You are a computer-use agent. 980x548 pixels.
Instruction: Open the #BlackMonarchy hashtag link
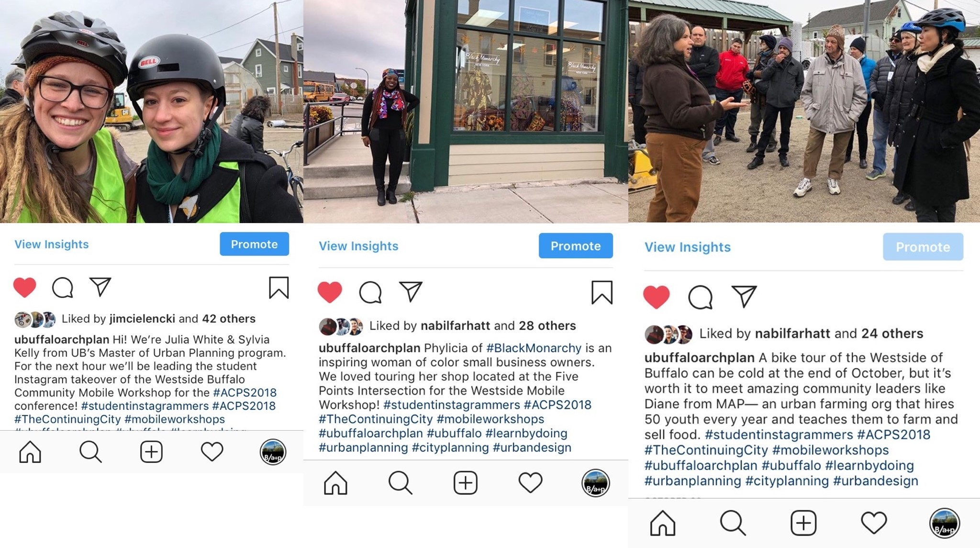(534, 348)
